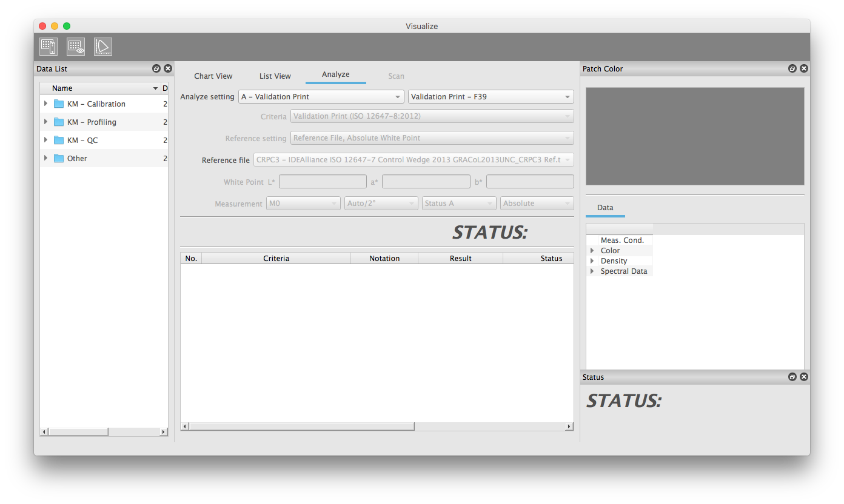Expand the KM – Profiling folder
844x504 pixels.
click(x=45, y=122)
